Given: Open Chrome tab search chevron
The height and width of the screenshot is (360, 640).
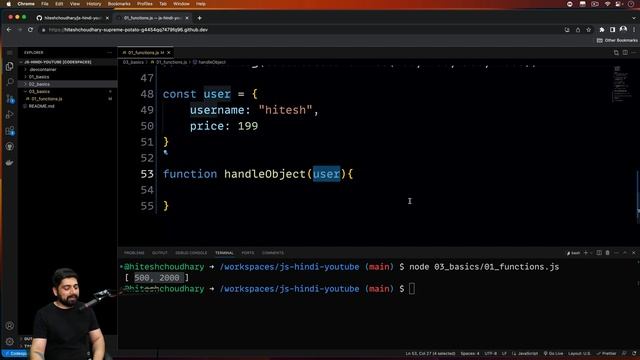Looking at the screenshot, I should pos(634,18).
